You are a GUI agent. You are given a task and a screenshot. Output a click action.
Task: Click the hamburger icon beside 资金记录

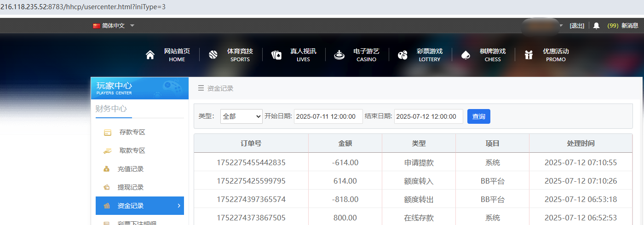201,88
